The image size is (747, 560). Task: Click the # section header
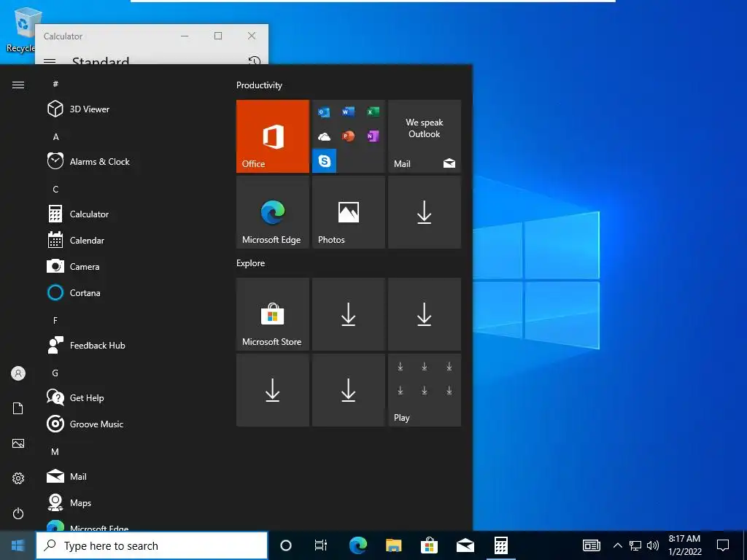[x=55, y=84]
